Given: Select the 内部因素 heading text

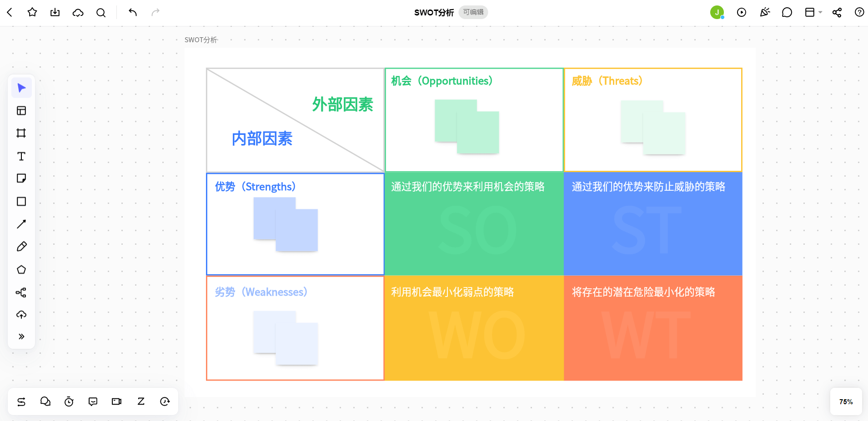Looking at the screenshot, I should tap(262, 139).
